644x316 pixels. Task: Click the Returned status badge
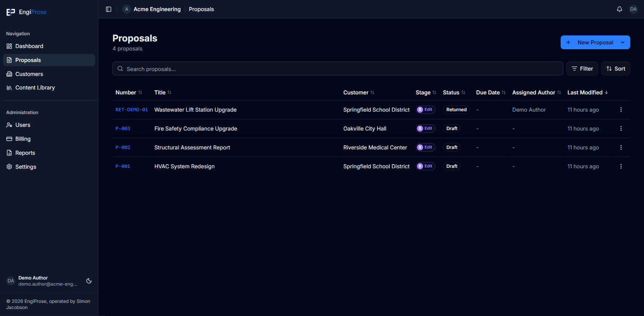[456, 110]
